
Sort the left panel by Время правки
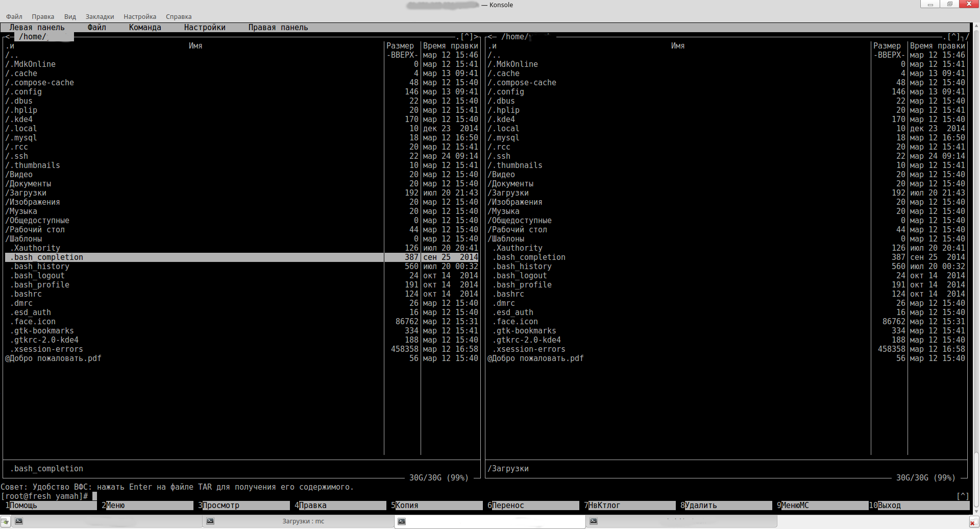(450, 46)
